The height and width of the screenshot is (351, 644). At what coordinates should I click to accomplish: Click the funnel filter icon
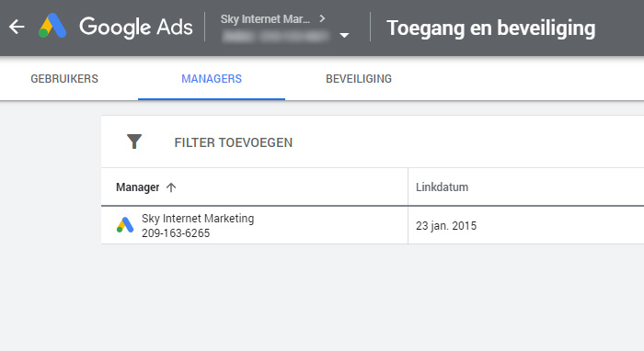click(134, 142)
